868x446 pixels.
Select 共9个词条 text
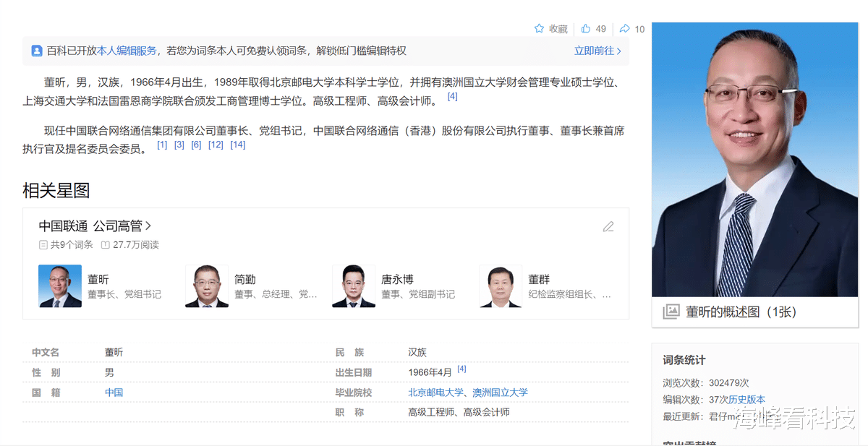tap(72, 245)
